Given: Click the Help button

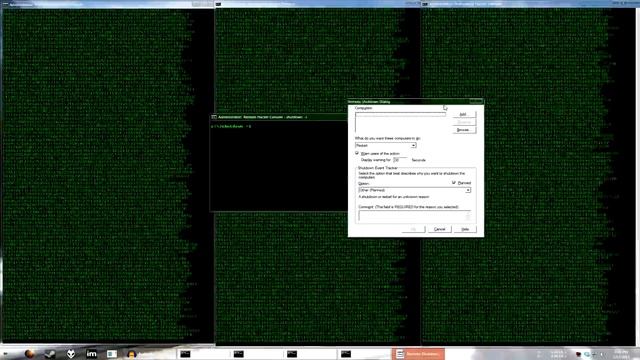Looking at the screenshot, I should point(465,229).
